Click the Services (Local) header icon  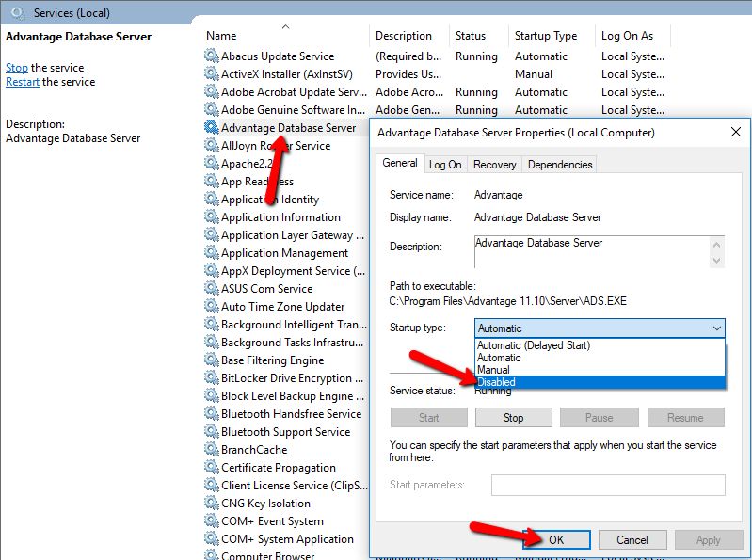click(x=18, y=13)
